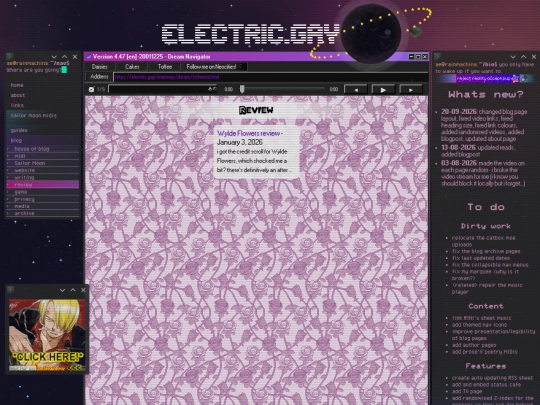The image size is (540, 405).
Task: Click the up chevron in the bio window
Action: click(523, 57)
